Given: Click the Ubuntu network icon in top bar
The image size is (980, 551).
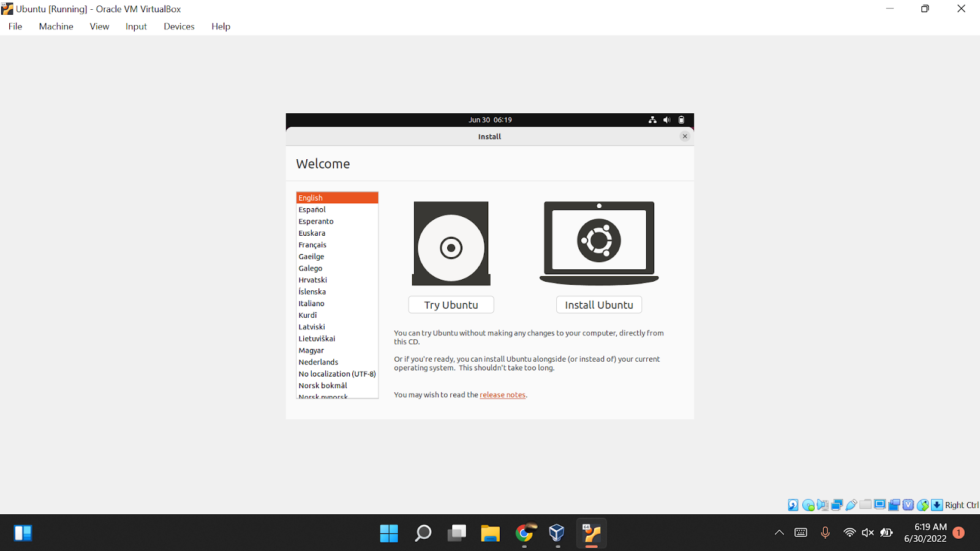Looking at the screenshot, I should [652, 120].
